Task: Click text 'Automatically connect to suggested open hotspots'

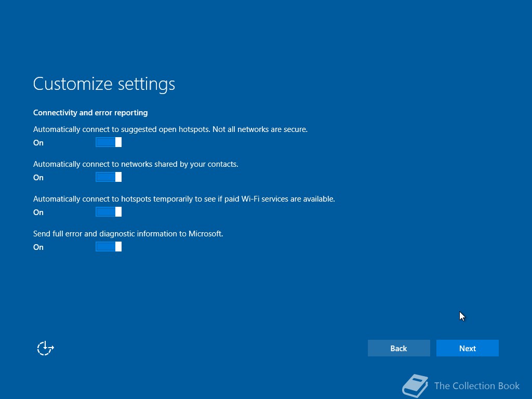Action: [122, 129]
